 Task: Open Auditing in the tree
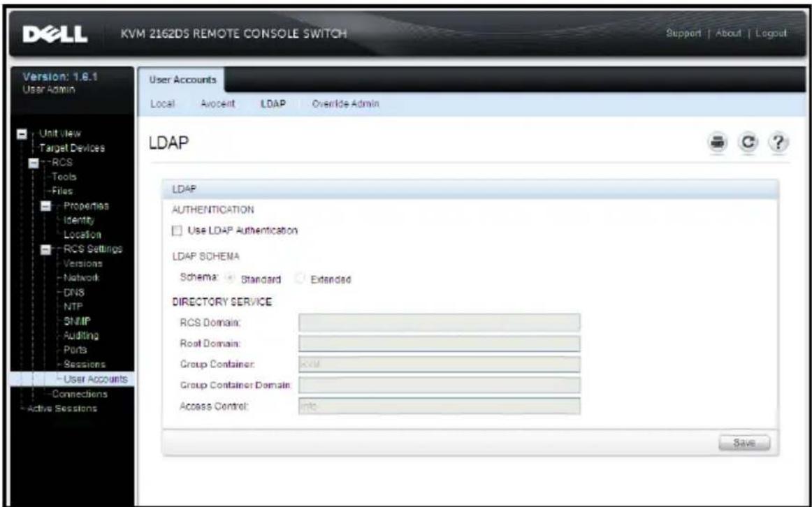coord(81,336)
